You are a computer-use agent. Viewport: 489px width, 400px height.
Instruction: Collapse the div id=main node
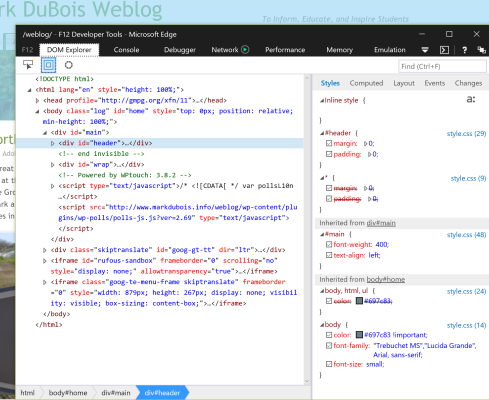(x=45, y=133)
